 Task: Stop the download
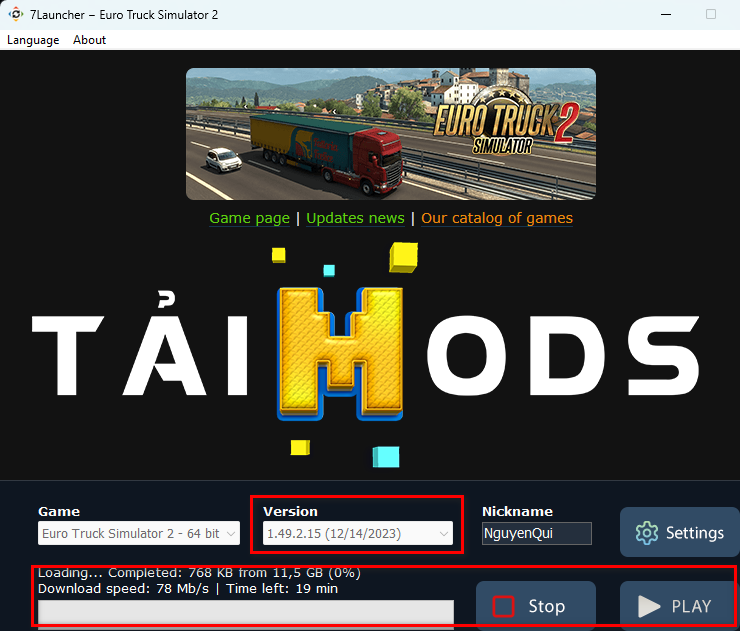(x=536, y=606)
